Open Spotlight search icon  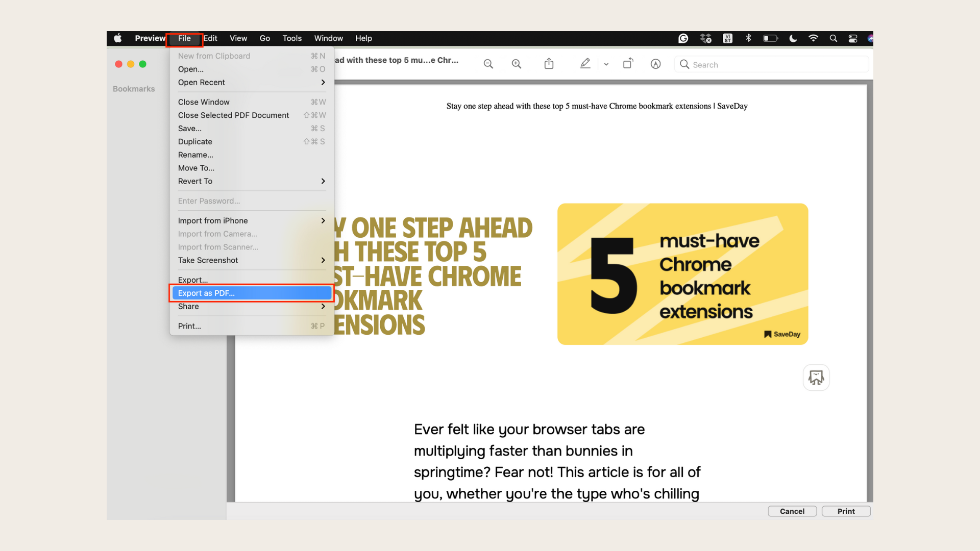[834, 38]
